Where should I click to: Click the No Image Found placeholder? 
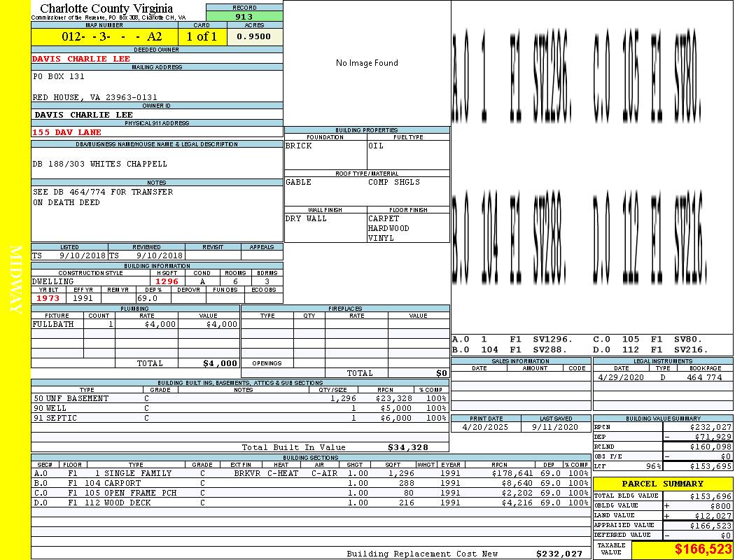click(x=367, y=63)
